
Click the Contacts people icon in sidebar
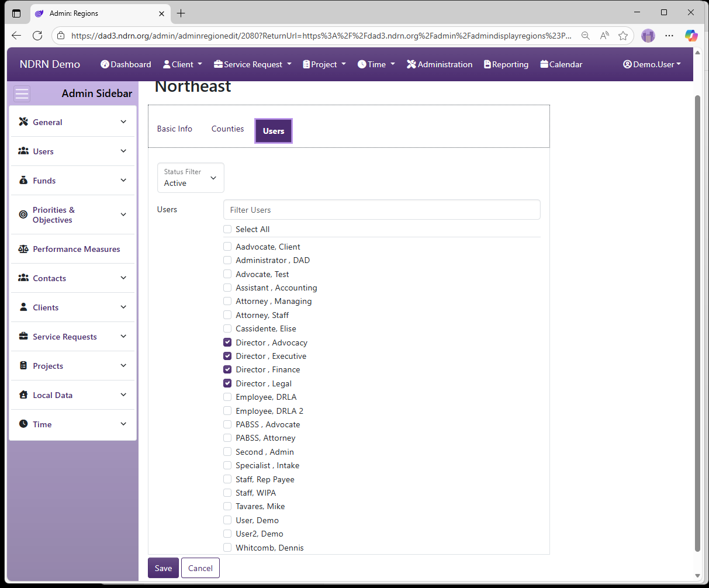[23, 278]
